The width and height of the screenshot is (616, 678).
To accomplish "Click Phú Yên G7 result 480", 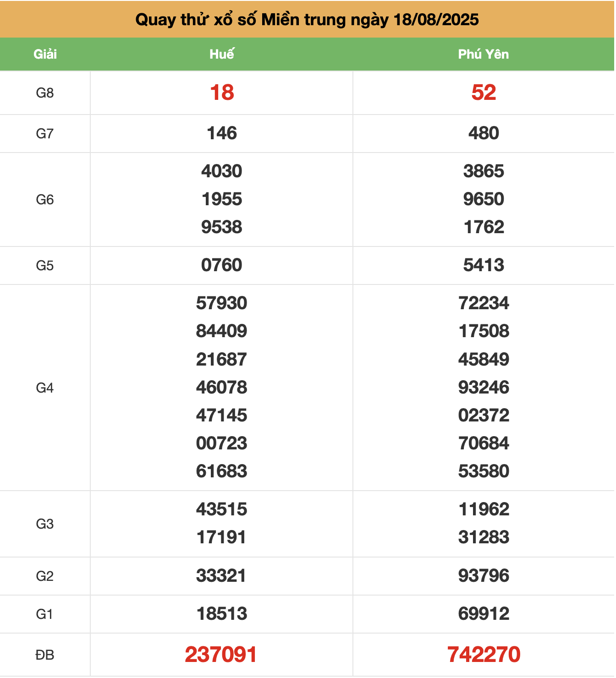I will point(484,133).
